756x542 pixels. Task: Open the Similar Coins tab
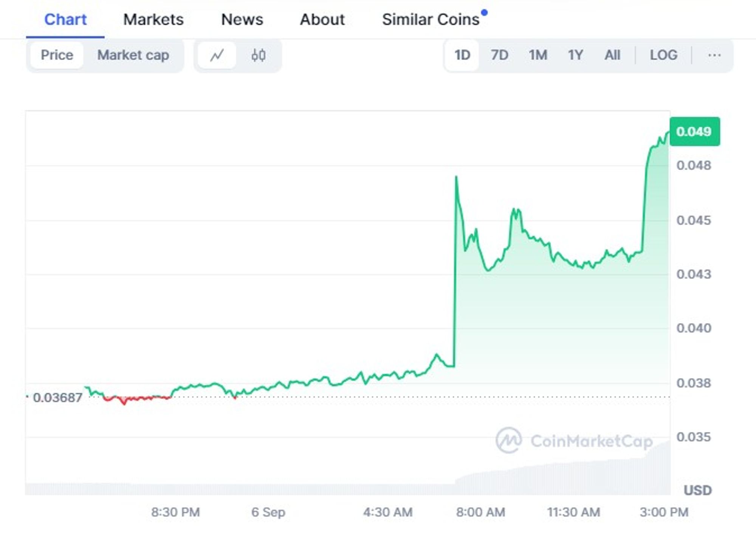[x=431, y=20]
